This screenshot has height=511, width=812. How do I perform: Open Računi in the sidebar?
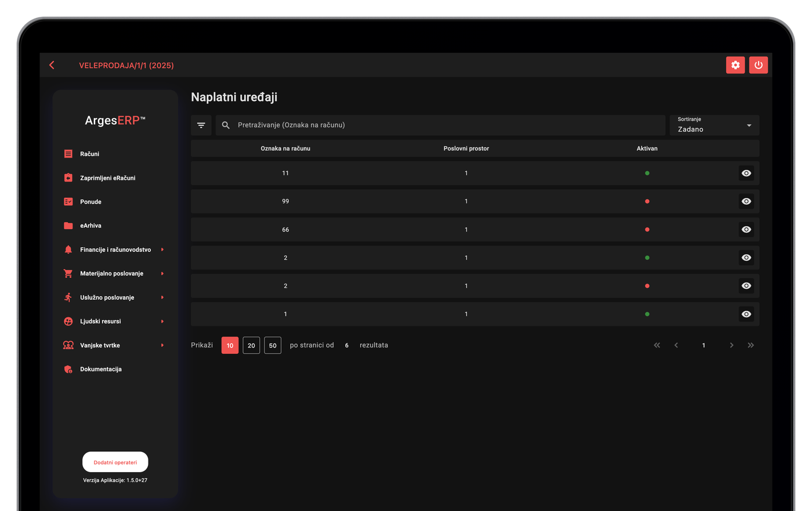pyautogui.click(x=90, y=154)
